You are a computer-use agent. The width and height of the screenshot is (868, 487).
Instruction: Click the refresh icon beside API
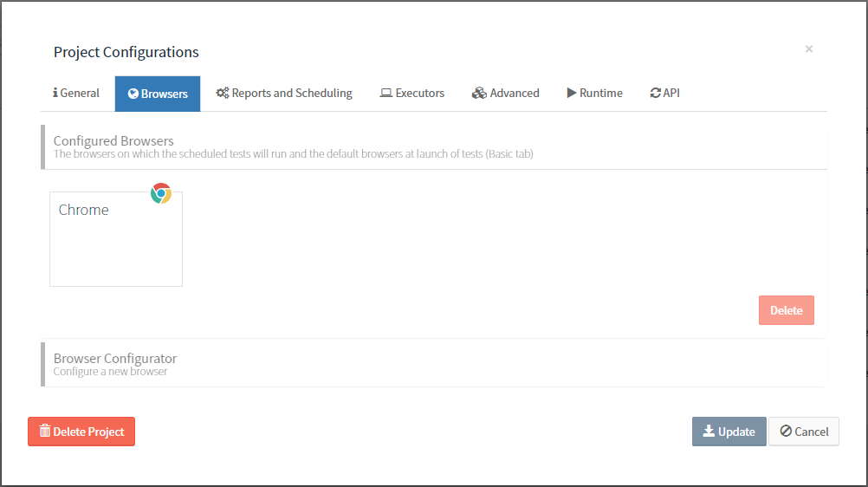point(656,93)
